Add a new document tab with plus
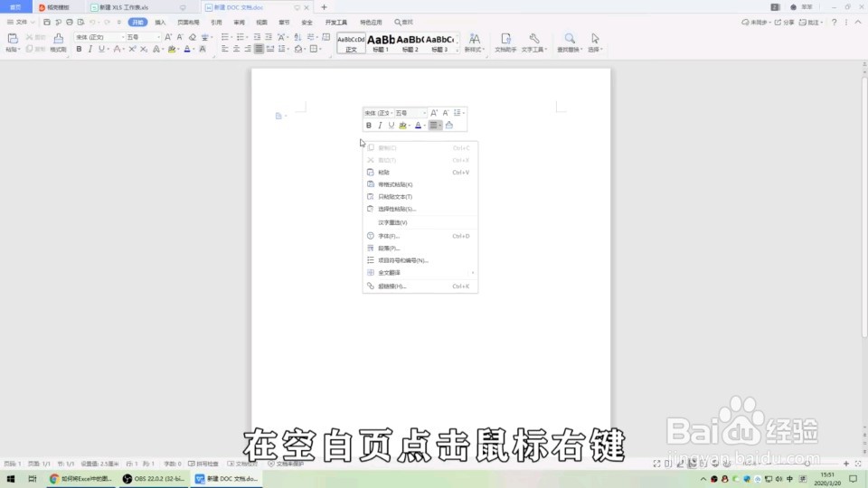868x488 pixels. click(x=324, y=7)
